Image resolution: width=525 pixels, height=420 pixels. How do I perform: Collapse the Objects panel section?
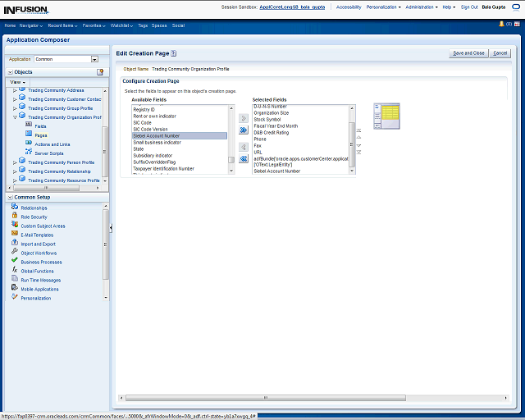10,72
